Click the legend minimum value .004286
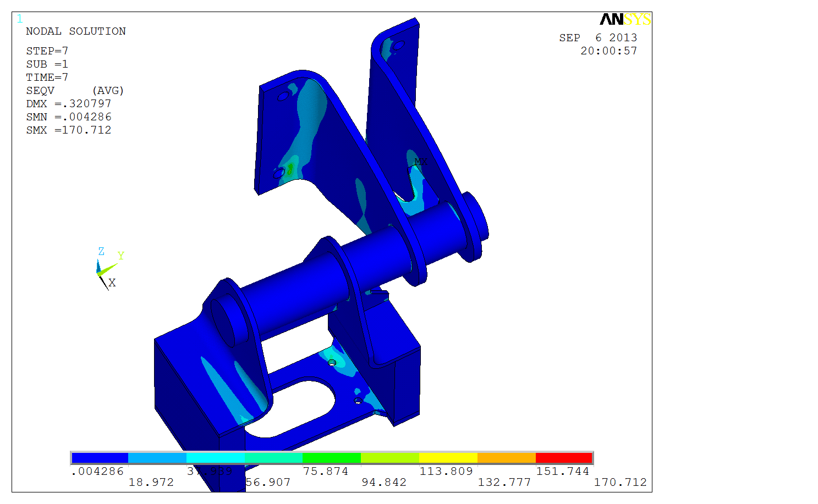The image size is (818, 504). 97,472
